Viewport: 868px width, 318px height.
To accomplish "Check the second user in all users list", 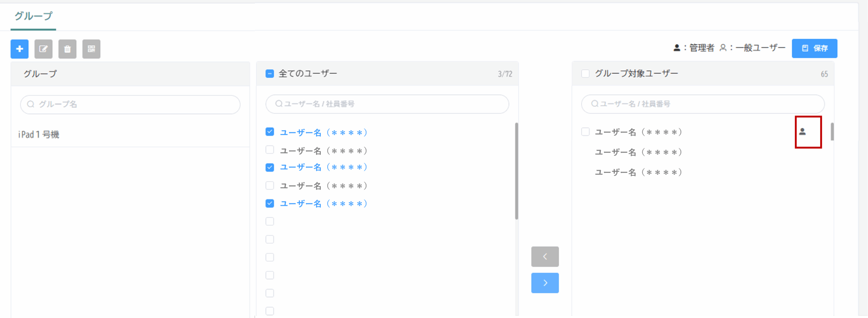I will click(x=270, y=150).
